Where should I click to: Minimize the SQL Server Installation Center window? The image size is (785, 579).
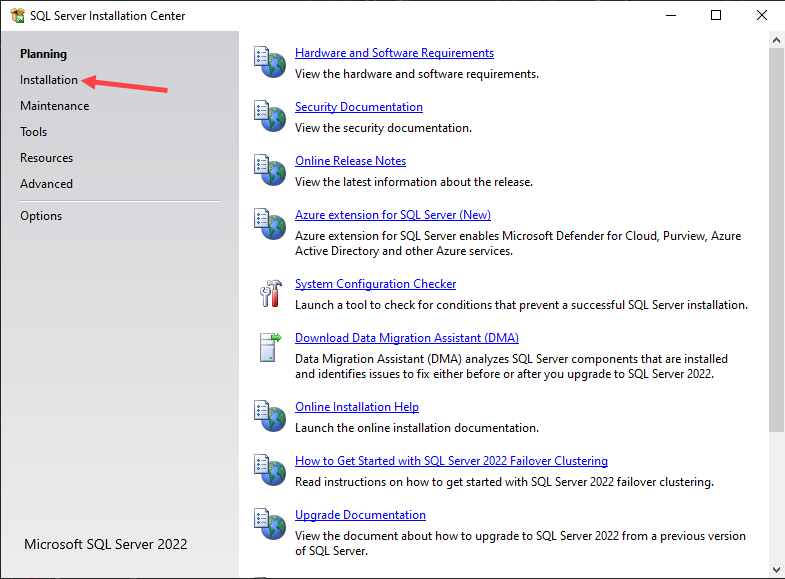coord(671,16)
